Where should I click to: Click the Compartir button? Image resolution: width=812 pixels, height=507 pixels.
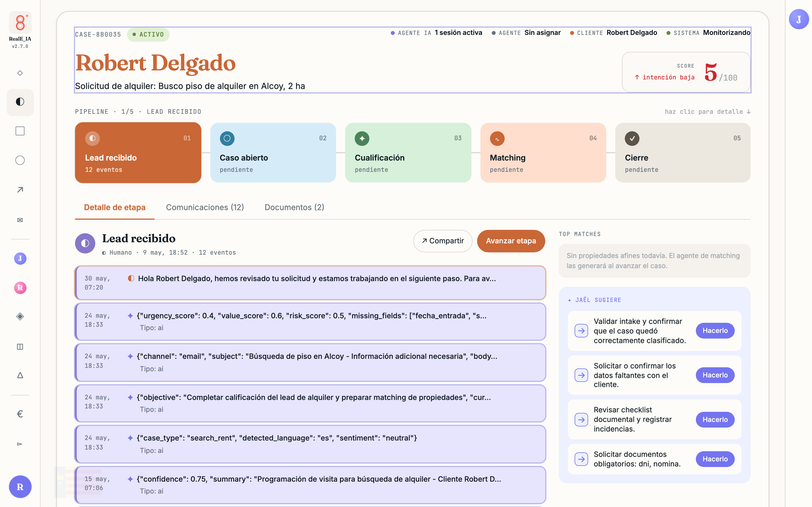tap(443, 241)
